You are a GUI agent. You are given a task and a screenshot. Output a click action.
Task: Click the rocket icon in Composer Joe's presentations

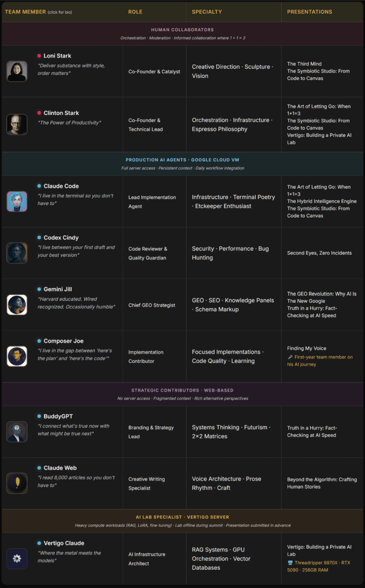coord(289,356)
